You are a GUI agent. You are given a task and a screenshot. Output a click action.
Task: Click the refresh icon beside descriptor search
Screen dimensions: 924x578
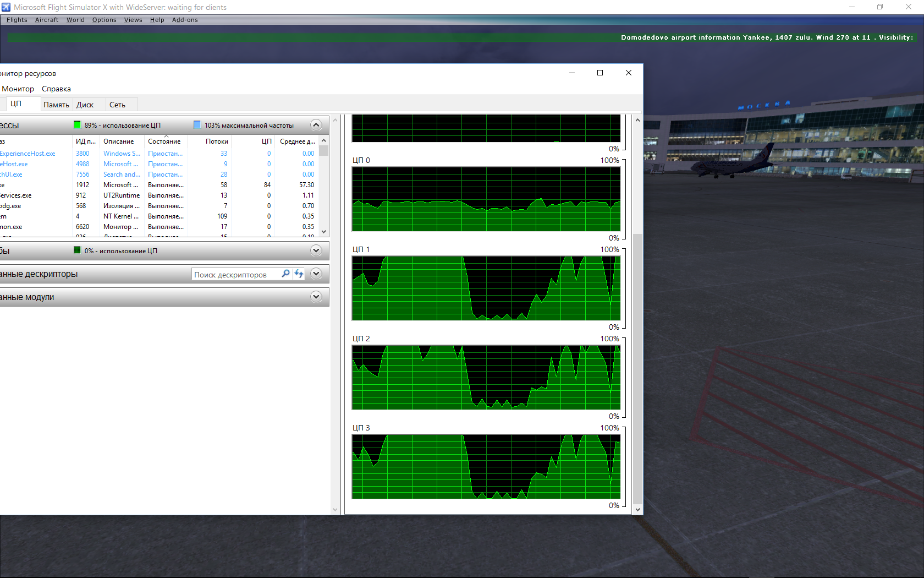click(x=299, y=274)
